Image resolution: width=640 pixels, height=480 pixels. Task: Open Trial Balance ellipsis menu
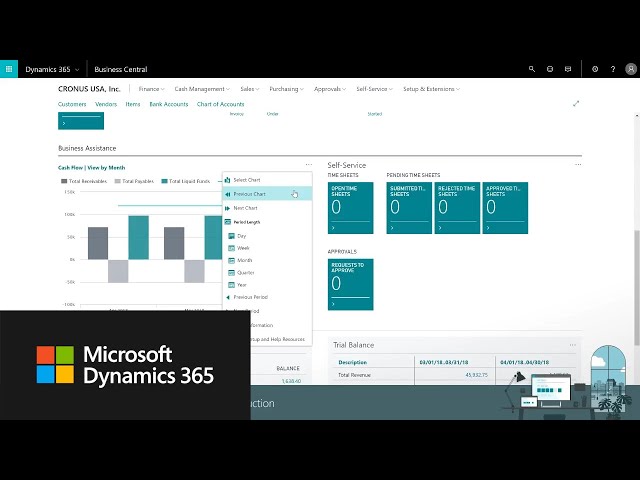click(573, 345)
